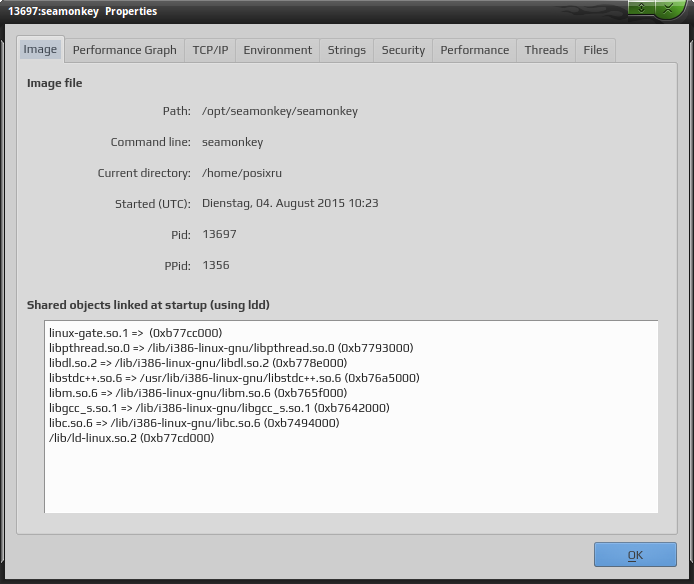Viewport: 694px width, 584px height.
Task: Click the Shared objects linked at startup heading
Action: click(148, 305)
